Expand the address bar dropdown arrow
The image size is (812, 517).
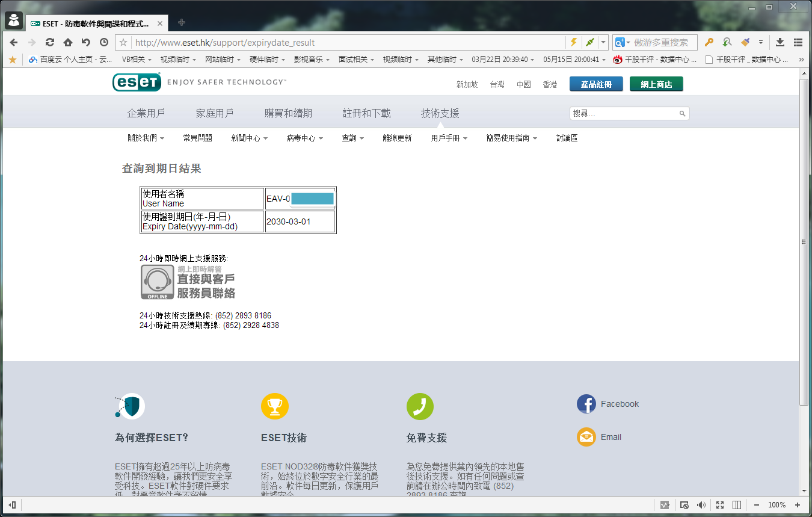click(603, 42)
